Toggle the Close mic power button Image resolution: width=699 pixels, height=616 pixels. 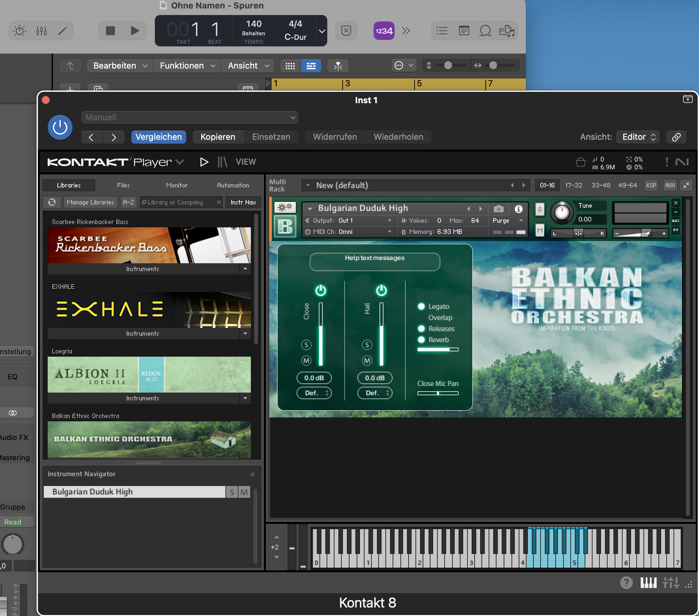pyautogui.click(x=320, y=290)
